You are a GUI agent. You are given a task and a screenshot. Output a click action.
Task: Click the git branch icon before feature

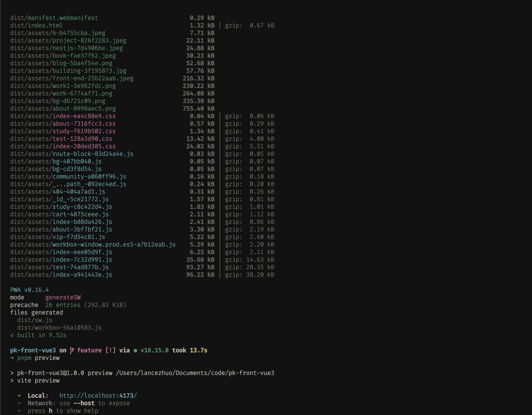72,350
